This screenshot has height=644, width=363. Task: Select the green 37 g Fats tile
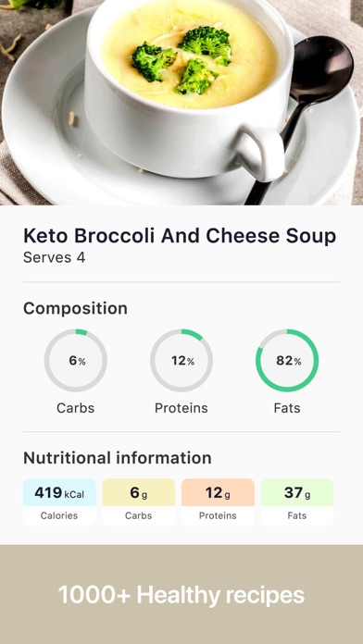[297, 502]
